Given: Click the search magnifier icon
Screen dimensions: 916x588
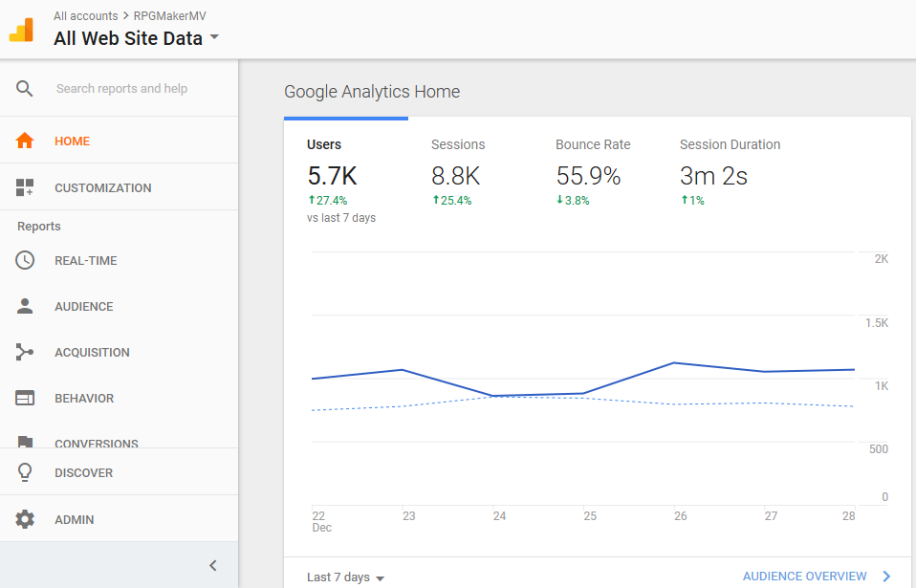Looking at the screenshot, I should pyautogui.click(x=25, y=89).
